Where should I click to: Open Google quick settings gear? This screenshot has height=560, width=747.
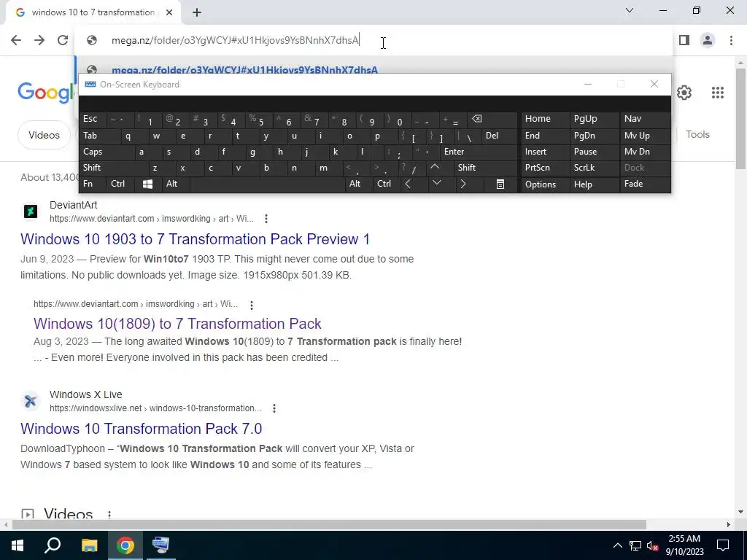(684, 93)
